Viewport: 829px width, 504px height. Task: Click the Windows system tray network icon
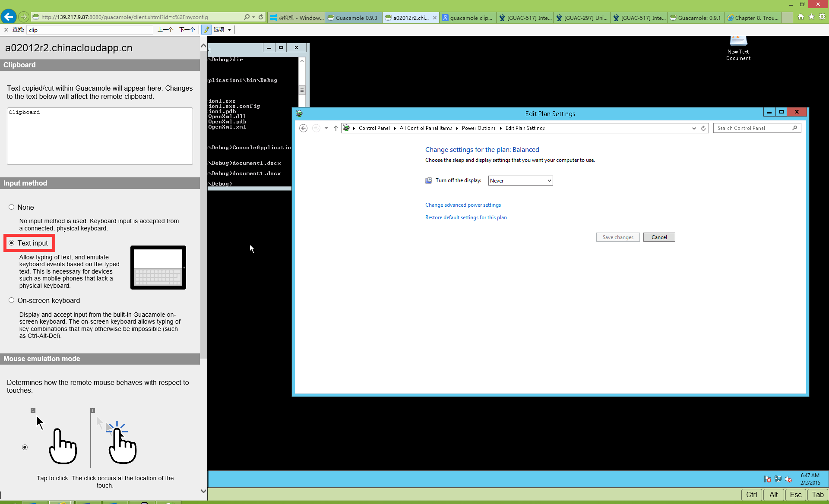[777, 478]
